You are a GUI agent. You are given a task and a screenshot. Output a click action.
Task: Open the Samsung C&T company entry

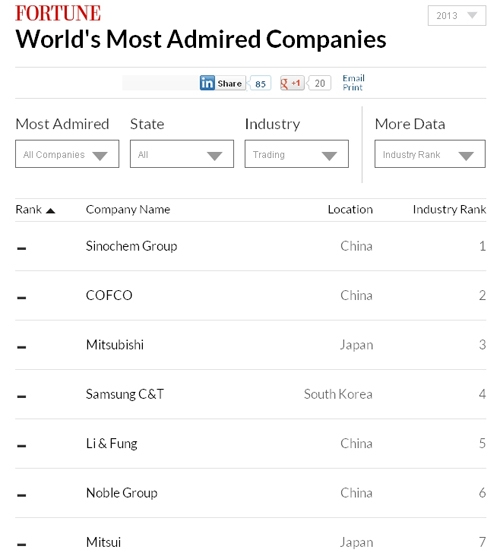[125, 394]
